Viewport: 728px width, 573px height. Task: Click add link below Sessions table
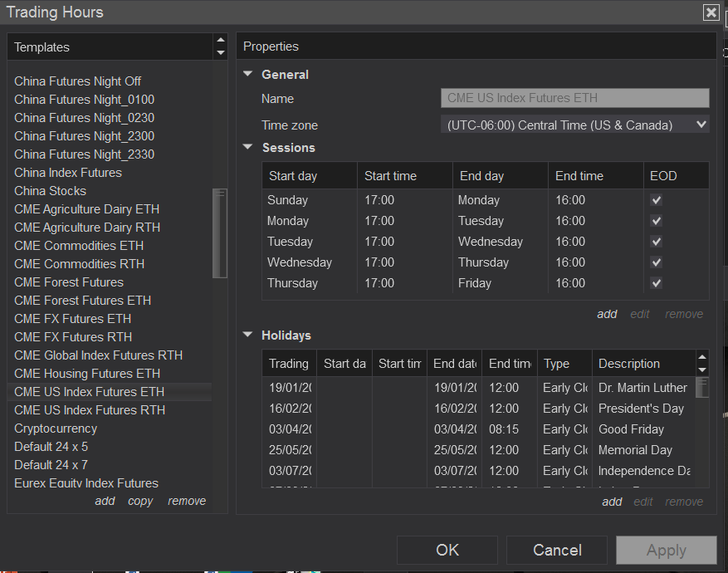click(607, 314)
